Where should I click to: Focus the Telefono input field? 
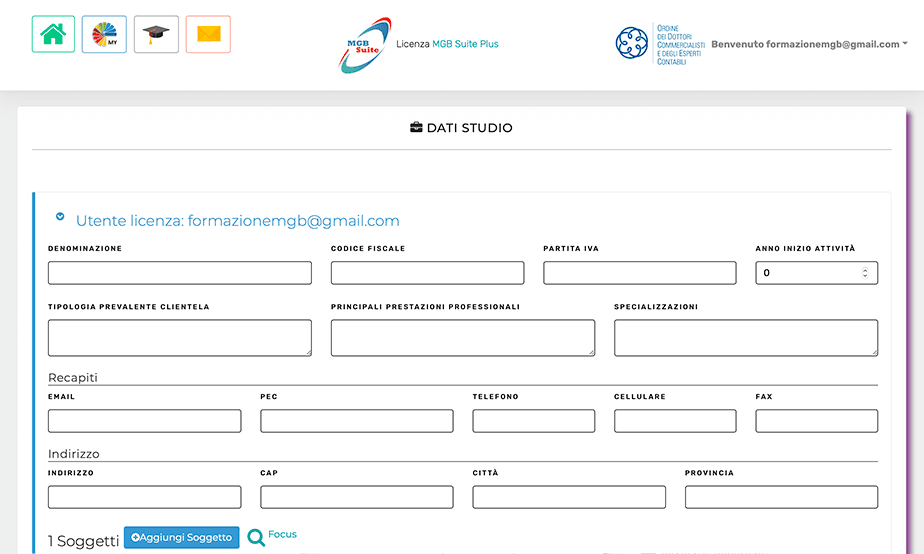pyautogui.click(x=533, y=421)
